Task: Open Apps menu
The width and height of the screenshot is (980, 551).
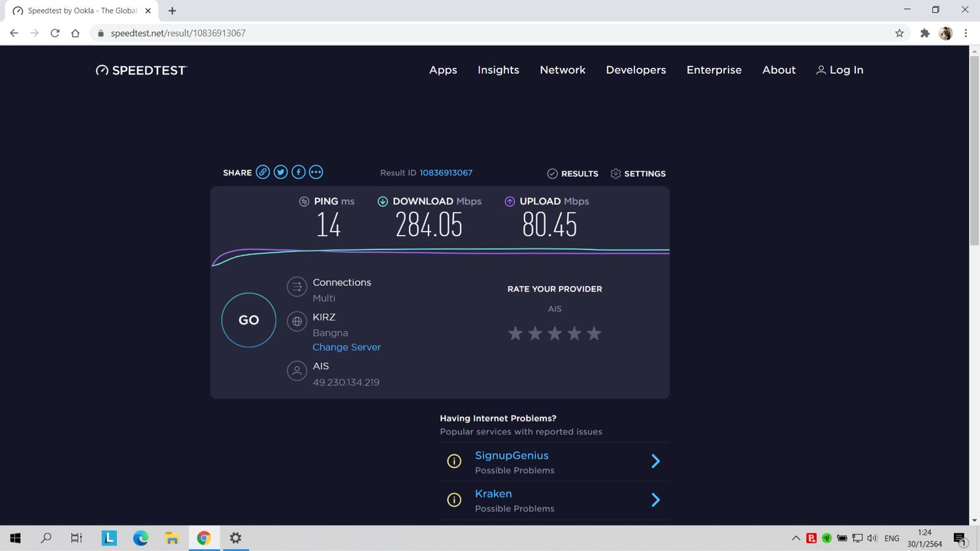Action: [443, 70]
